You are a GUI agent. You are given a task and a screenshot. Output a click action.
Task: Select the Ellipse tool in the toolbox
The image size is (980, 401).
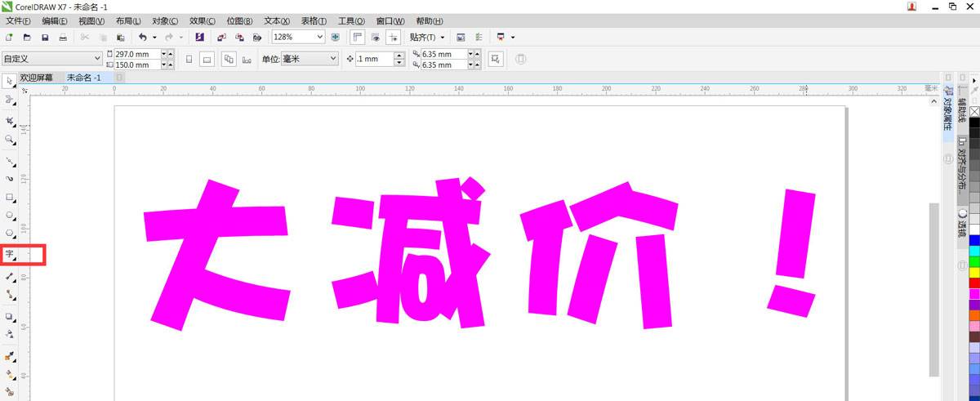click(x=10, y=216)
